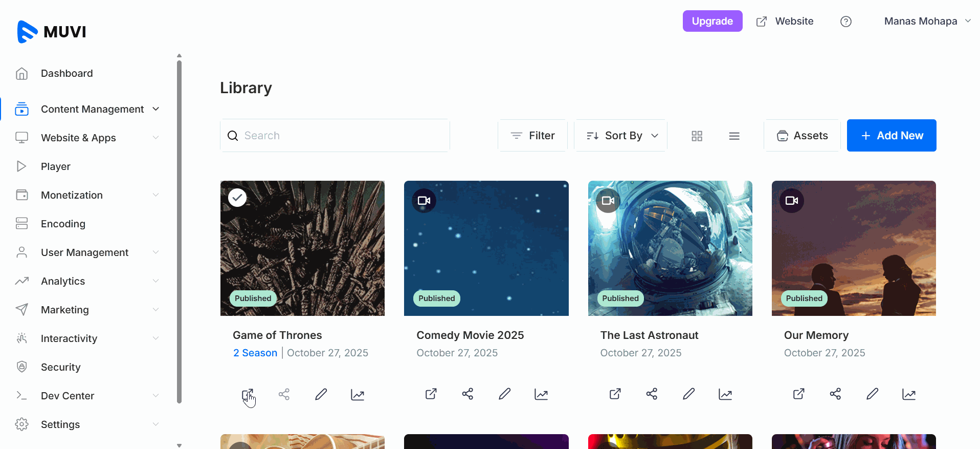Go to Encoding in the sidebar

tap(63, 224)
